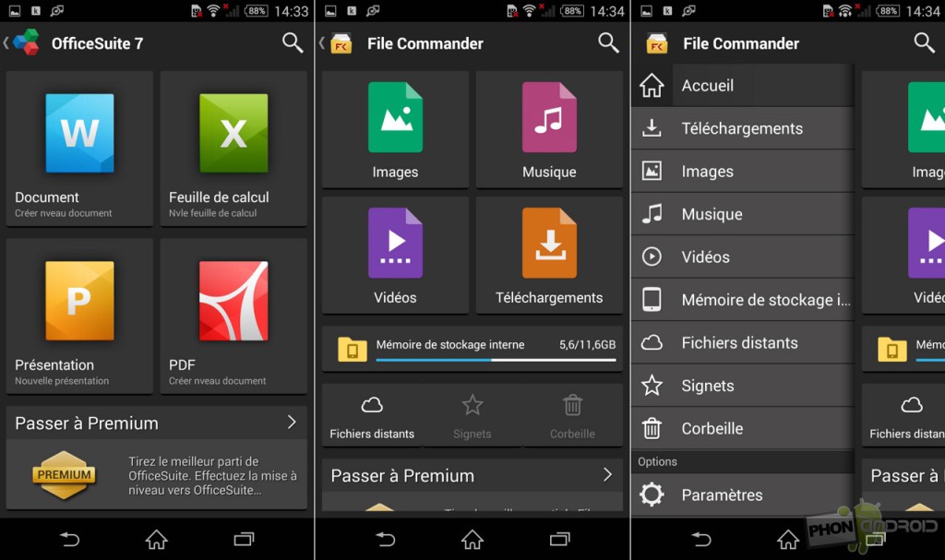Search in the middle File Commander screen
Screen dimensions: 945x560
coord(608,42)
